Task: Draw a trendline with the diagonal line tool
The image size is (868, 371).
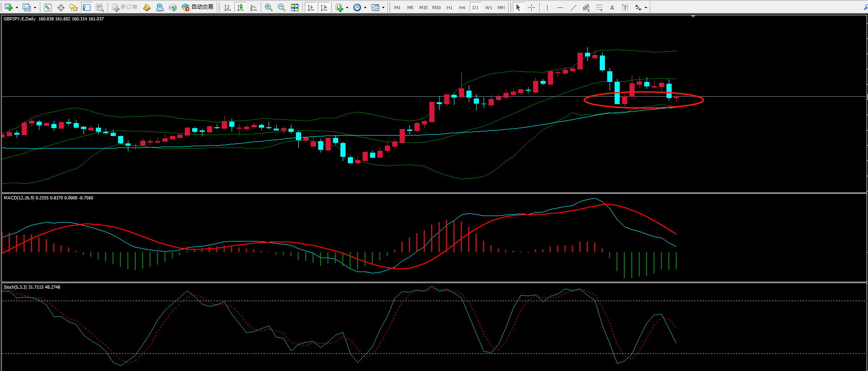Action: tap(573, 7)
